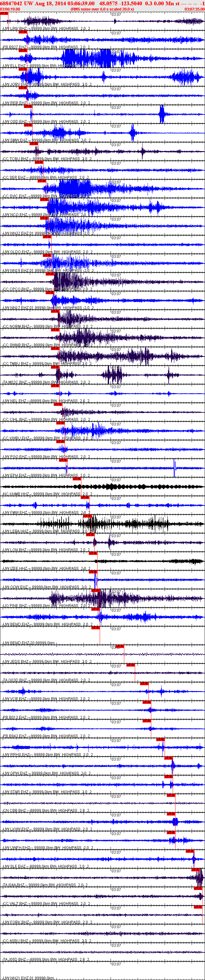The height and width of the screenshot is (980, 205).
Task: Select the CC NORM BHZ station label
Action: coord(47,327)
